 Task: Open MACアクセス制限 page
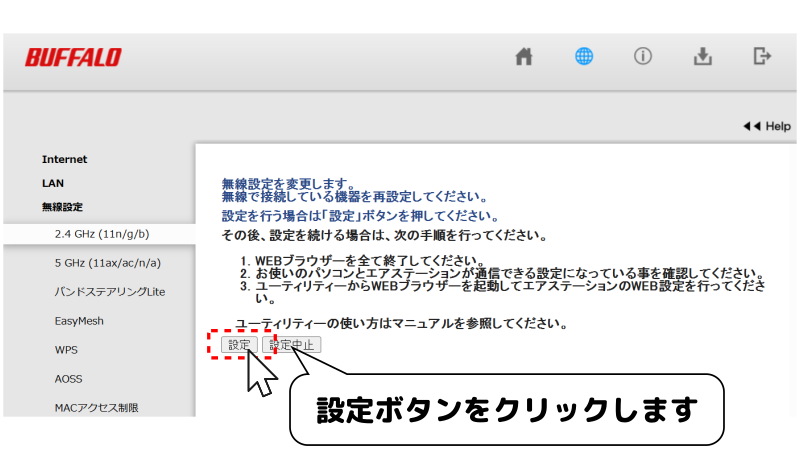(x=96, y=408)
